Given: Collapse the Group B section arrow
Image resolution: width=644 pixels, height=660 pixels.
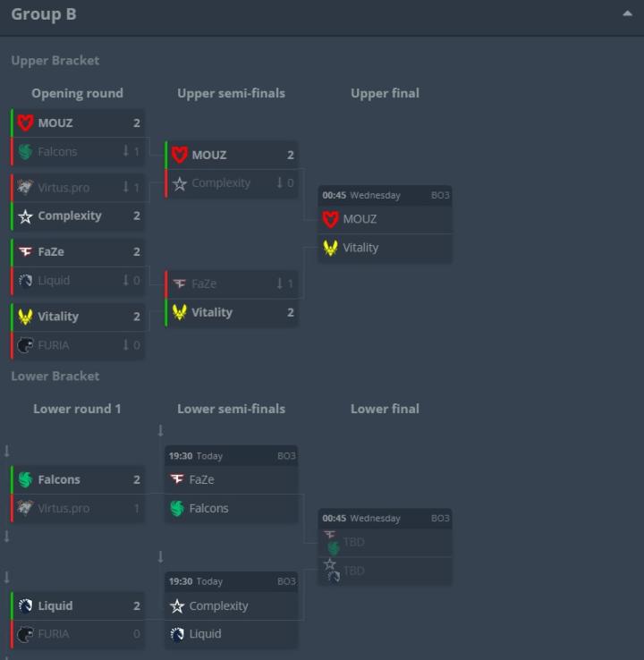Looking at the screenshot, I should [627, 13].
